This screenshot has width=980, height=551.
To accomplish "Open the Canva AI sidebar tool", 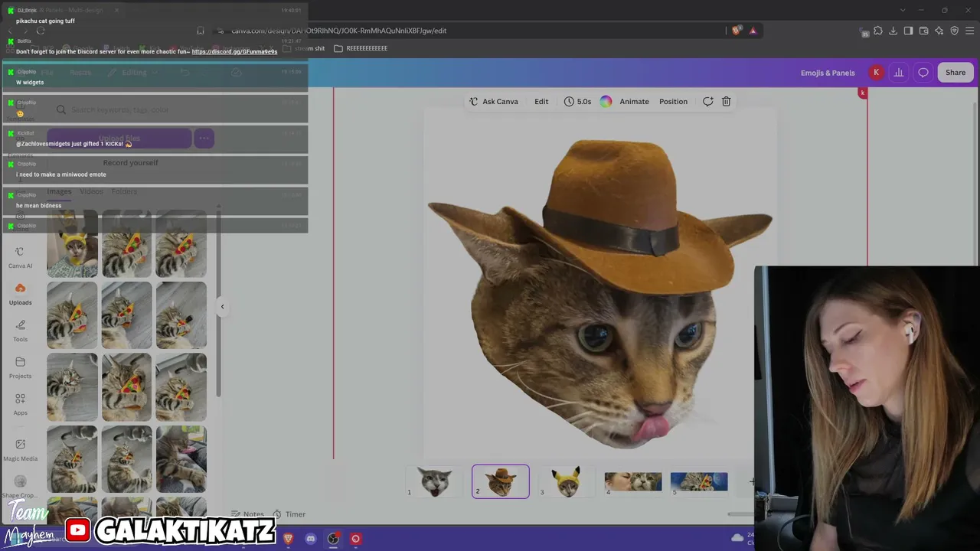I will [x=20, y=258].
